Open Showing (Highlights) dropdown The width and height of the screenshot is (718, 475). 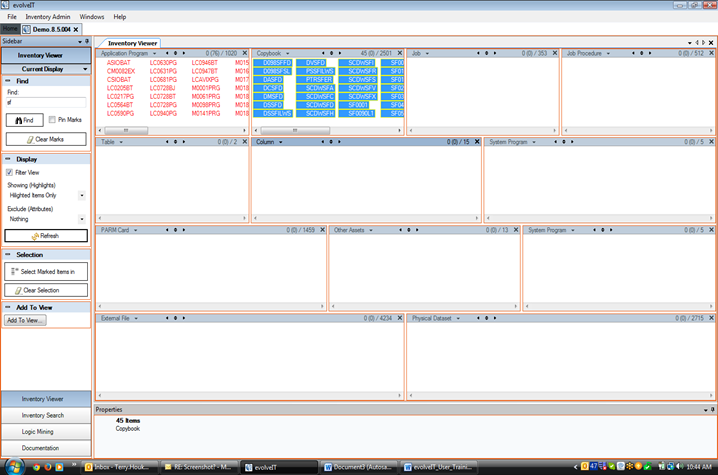pos(82,196)
